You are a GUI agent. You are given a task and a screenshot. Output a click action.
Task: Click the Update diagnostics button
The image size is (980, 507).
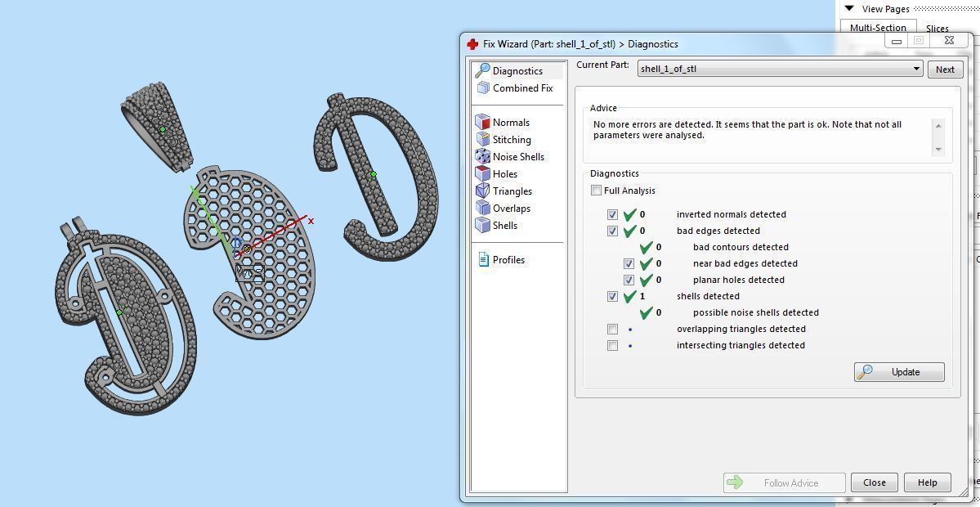(899, 372)
